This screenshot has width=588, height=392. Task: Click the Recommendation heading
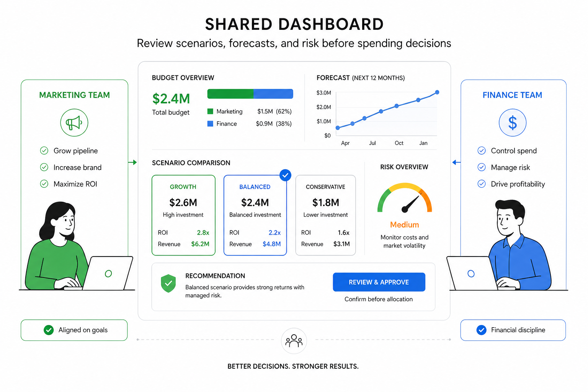(215, 276)
